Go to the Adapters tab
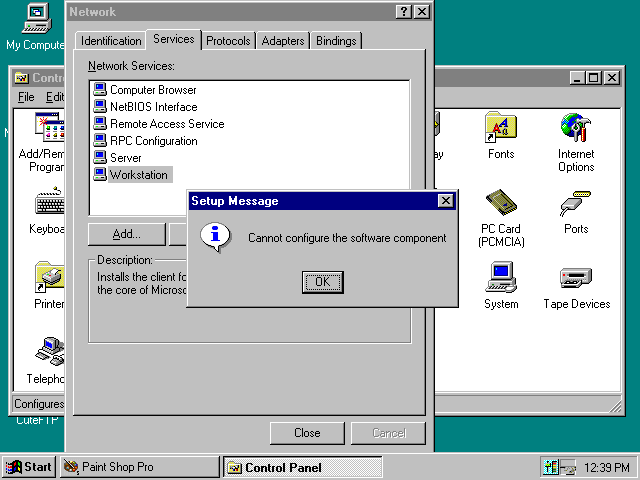 coord(283,41)
